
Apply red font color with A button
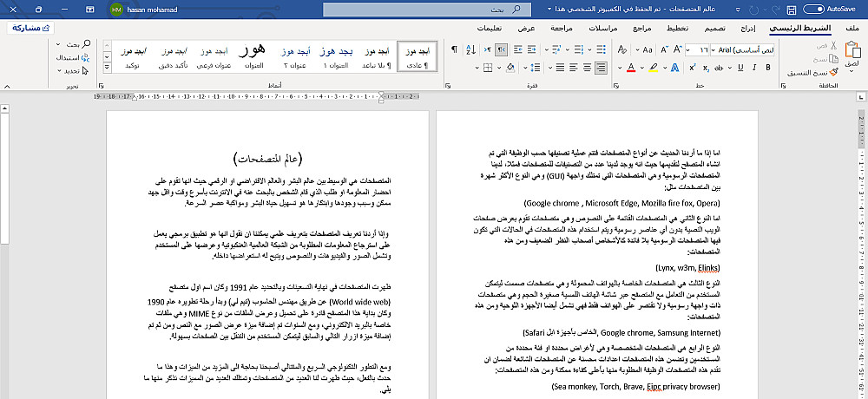(630, 68)
